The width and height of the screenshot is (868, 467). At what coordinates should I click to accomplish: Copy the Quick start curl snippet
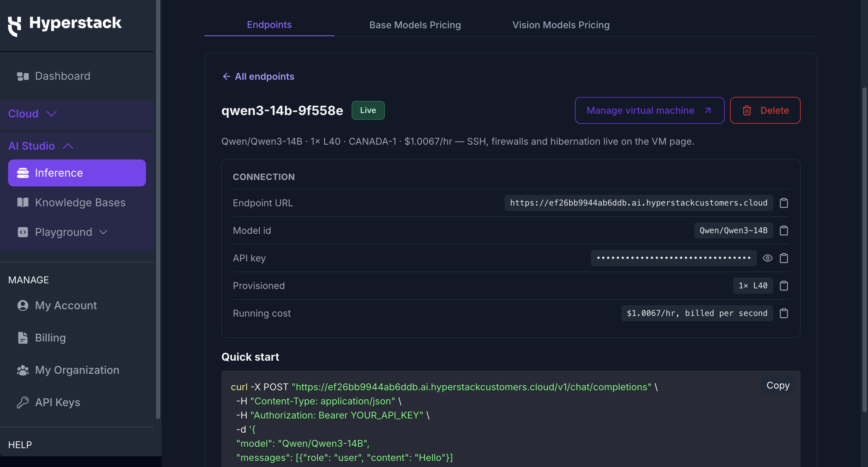[x=778, y=385]
